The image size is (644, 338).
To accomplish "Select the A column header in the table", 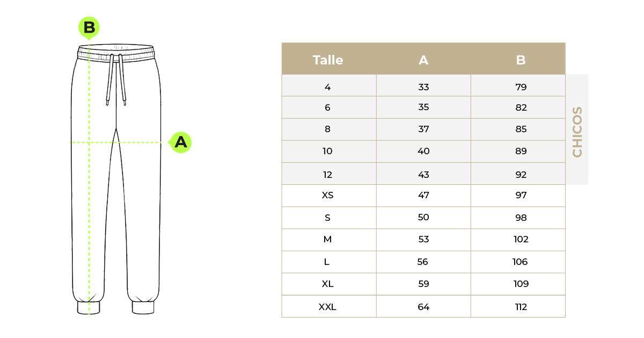I will pos(423,60).
